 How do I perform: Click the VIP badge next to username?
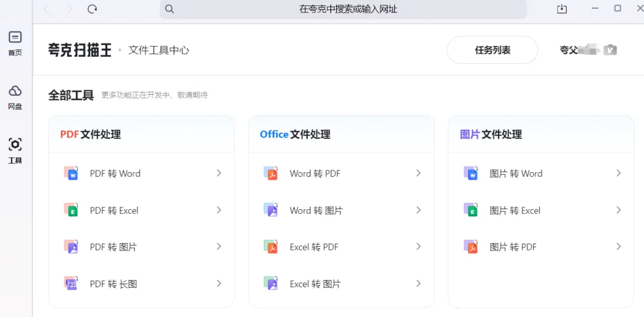point(612,50)
